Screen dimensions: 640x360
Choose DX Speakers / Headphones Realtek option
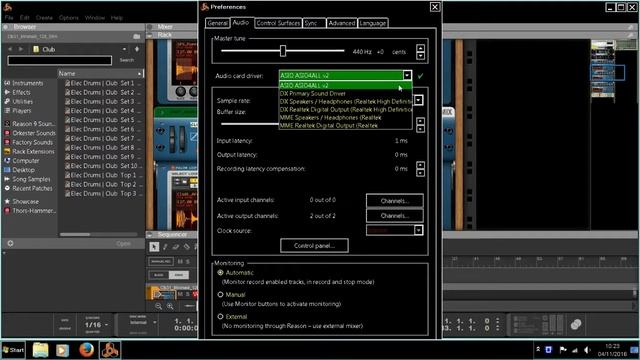pyautogui.click(x=345, y=101)
